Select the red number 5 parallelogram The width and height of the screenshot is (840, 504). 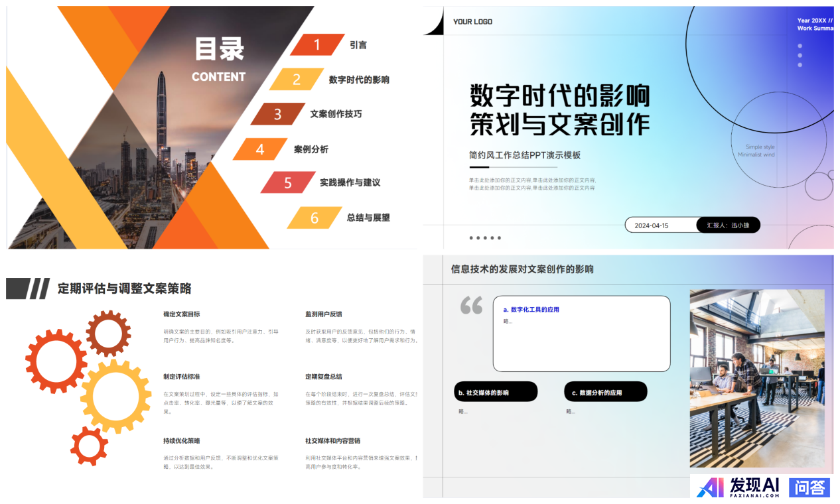[x=288, y=182]
